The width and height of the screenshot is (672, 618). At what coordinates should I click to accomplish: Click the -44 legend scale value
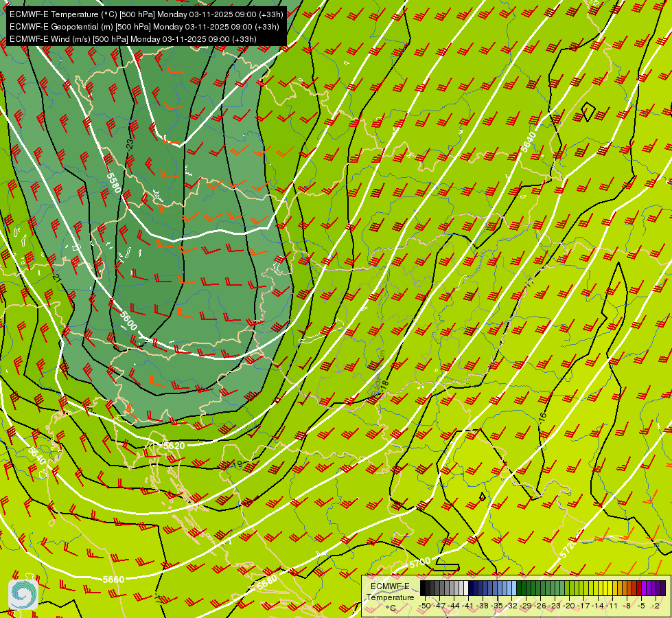454,606
